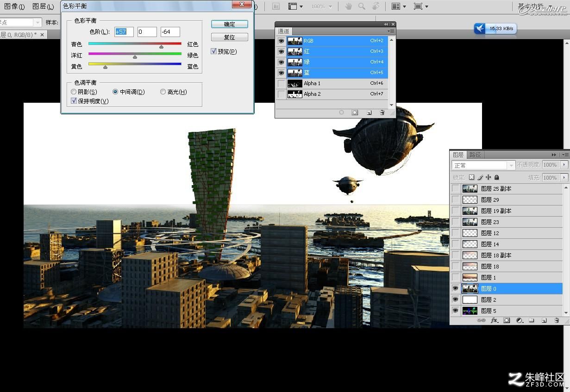Confirm with the 确定 button
The height and width of the screenshot is (392, 570).
click(x=230, y=24)
